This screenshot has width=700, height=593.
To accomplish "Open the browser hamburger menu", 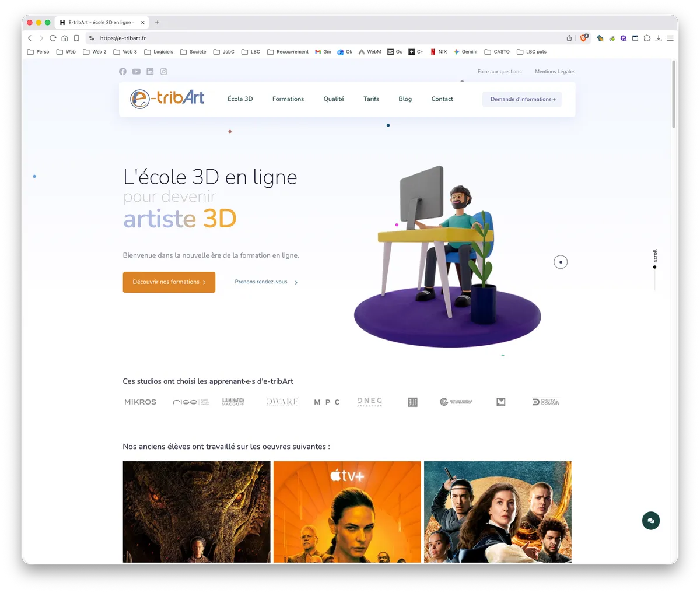I will point(670,38).
